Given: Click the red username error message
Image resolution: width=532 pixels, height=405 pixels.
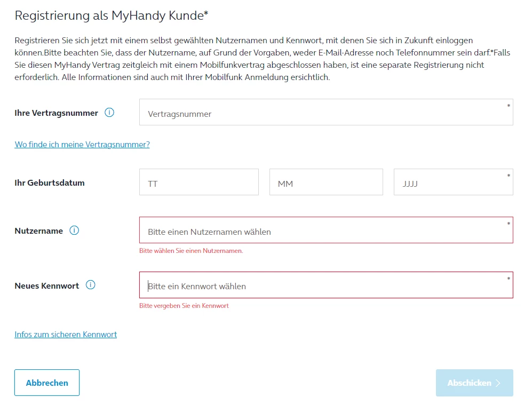Looking at the screenshot, I should point(191,251).
